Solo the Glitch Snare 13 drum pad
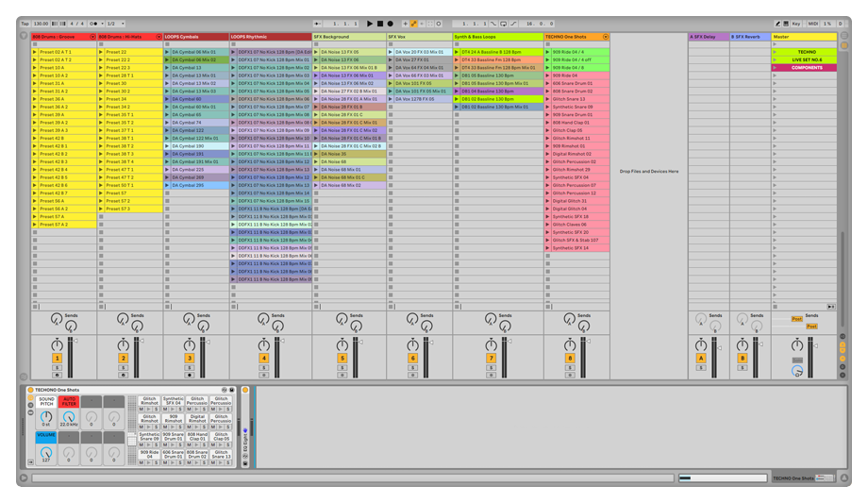868x503 pixels. pyautogui.click(x=228, y=462)
